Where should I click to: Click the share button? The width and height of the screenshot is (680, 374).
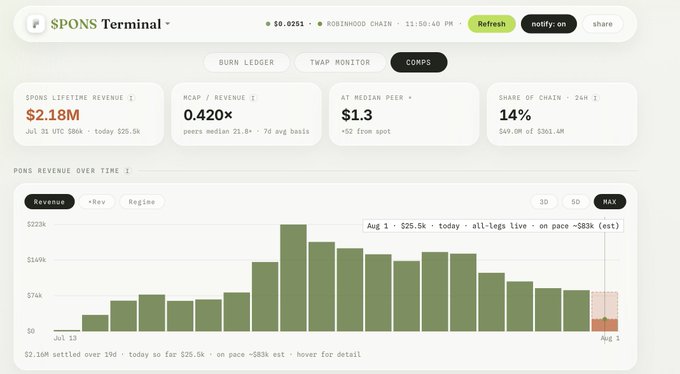click(602, 24)
